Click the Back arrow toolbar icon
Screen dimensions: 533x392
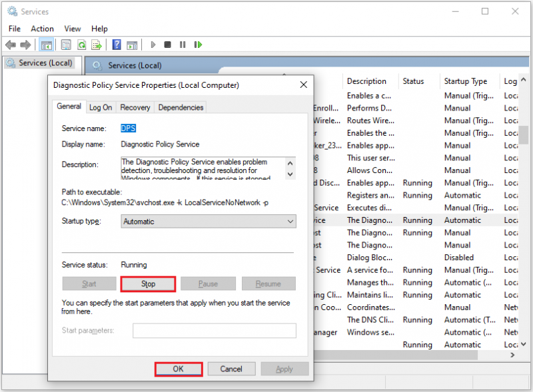[x=11, y=45]
